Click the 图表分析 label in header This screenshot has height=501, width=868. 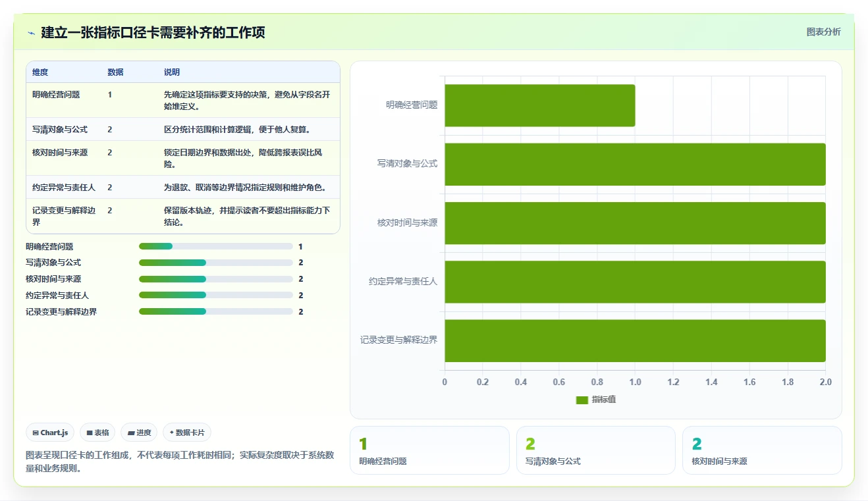[823, 32]
